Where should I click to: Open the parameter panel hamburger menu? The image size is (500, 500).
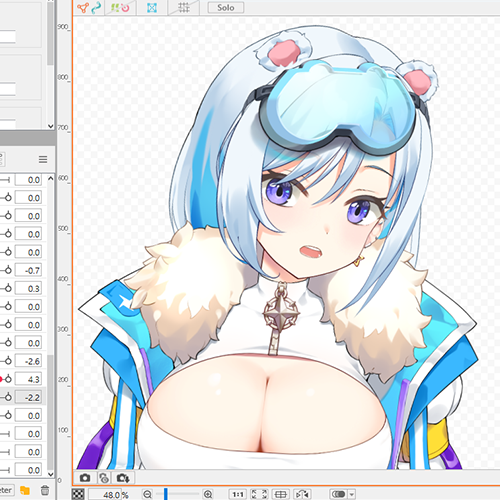pos(43,159)
